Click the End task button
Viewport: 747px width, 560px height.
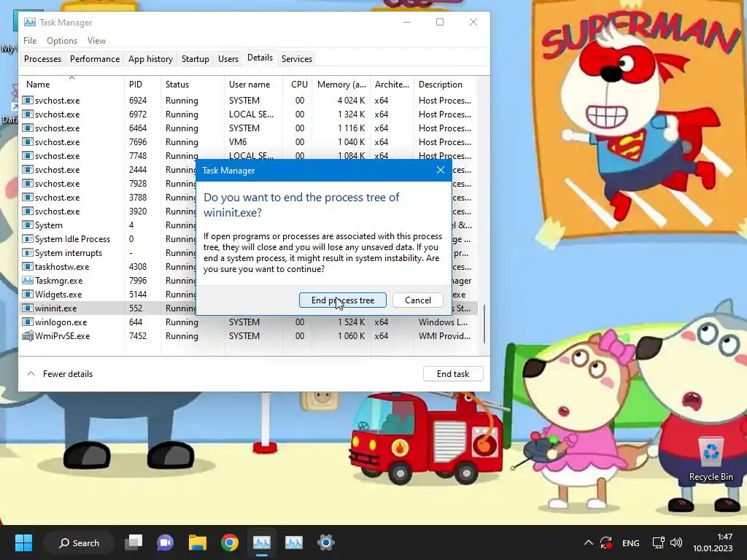(453, 374)
